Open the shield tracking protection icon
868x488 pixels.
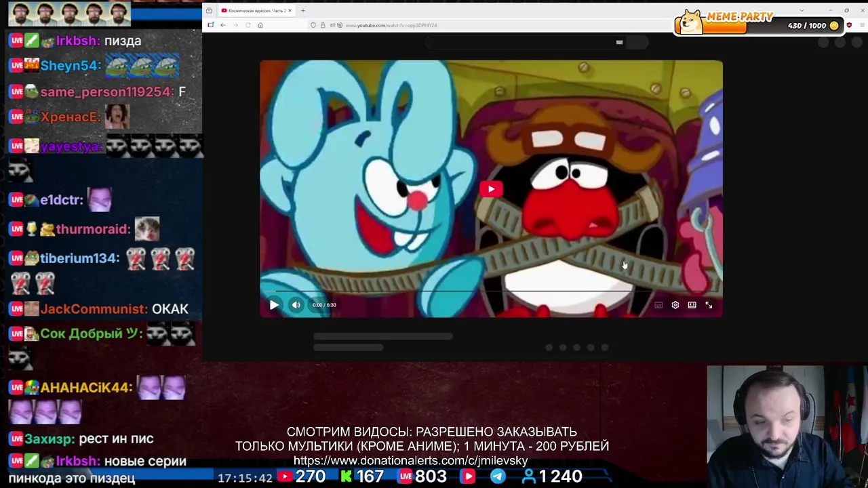click(x=313, y=25)
